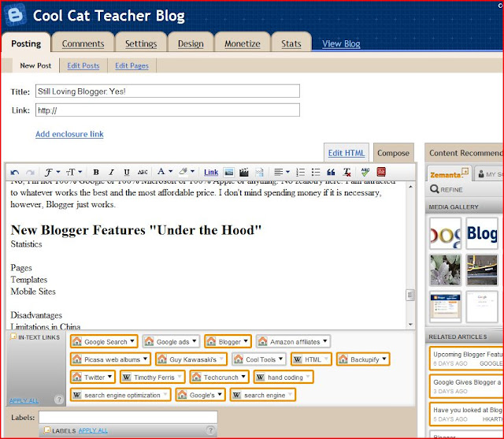The image size is (504, 439).
Task: Switch to the Posting tab
Action: tap(26, 43)
